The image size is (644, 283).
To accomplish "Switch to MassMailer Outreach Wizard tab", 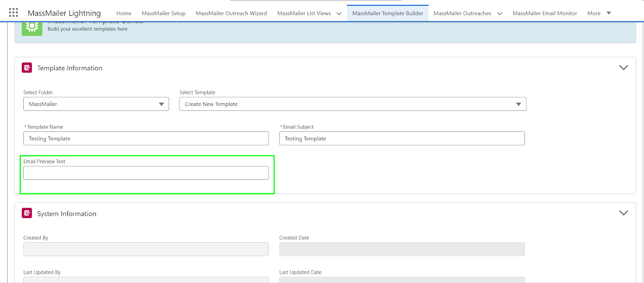I will tap(231, 13).
